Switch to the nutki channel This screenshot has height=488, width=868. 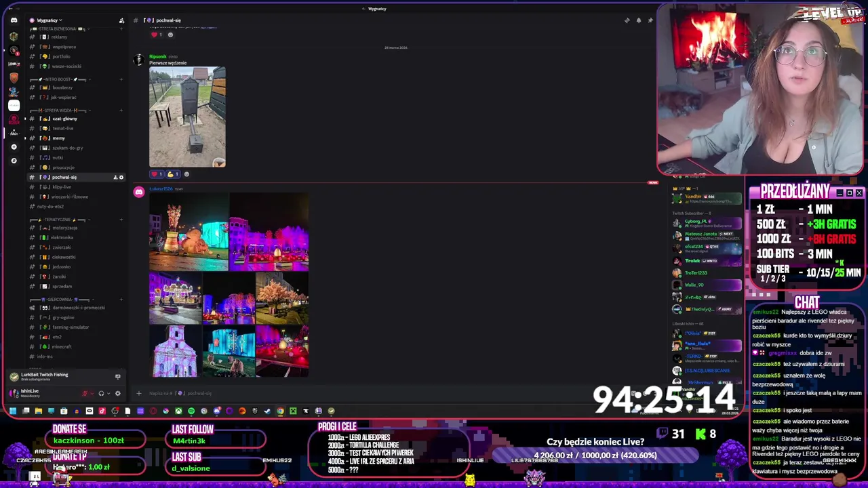click(x=77, y=158)
